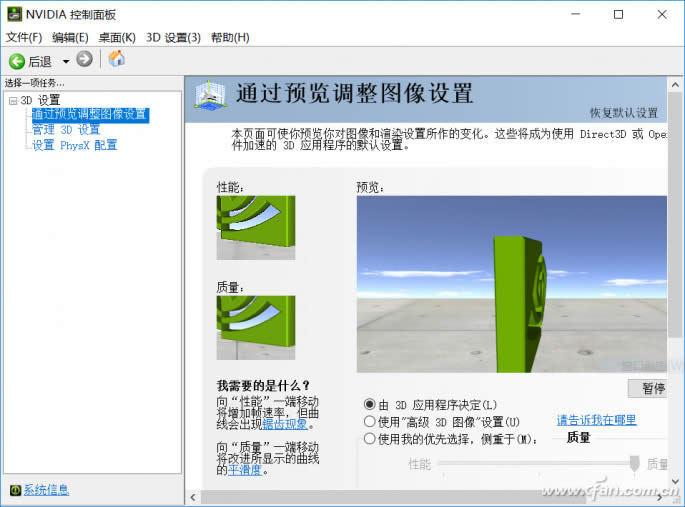Click the 性能 preview thumbnail image
685x507 pixels.
click(x=255, y=227)
